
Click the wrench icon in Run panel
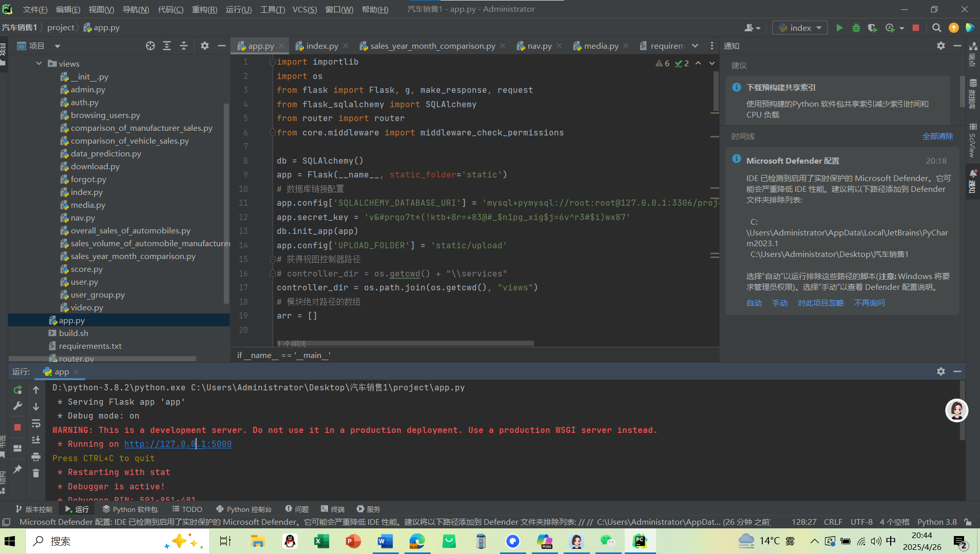pyautogui.click(x=17, y=406)
